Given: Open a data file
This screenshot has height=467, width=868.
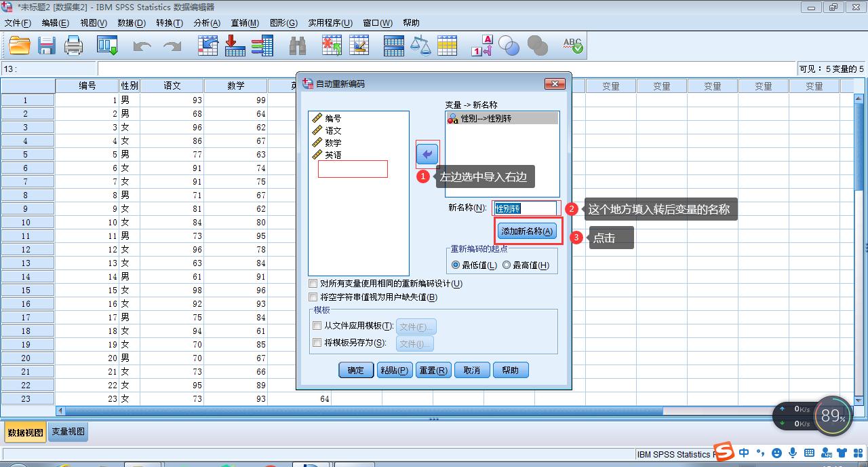Looking at the screenshot, I should click(x=18, y=45).
